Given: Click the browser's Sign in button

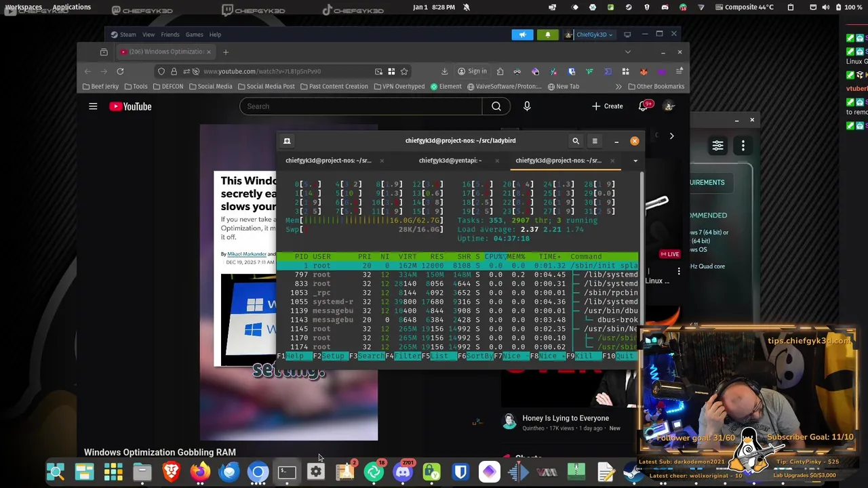Looking at the screenshot, I should pos(472,71).
